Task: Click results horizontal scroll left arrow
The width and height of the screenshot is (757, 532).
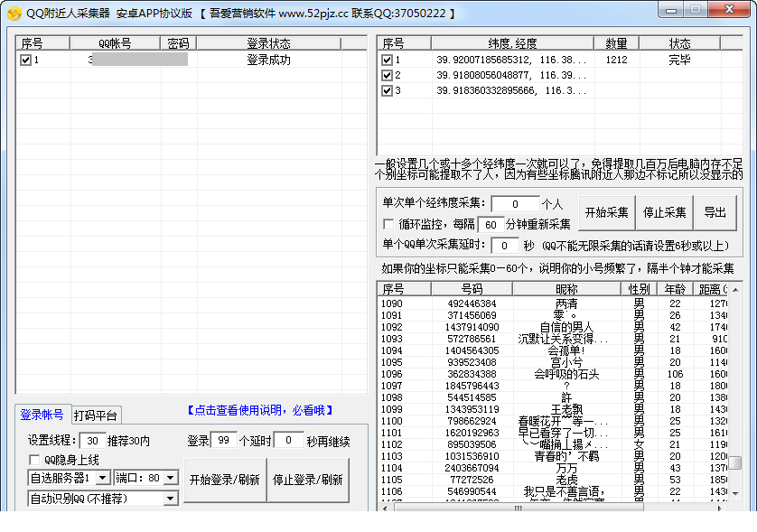Action: (385, 508)
